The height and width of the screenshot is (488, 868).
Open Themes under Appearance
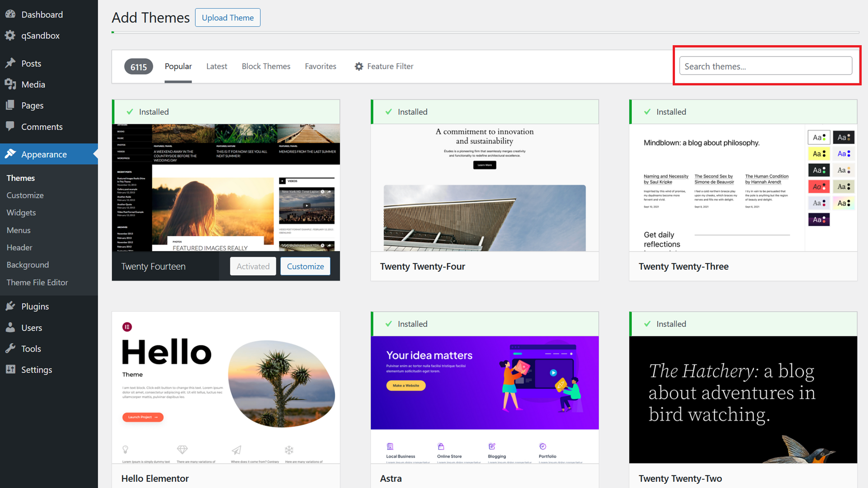point(21,178)
